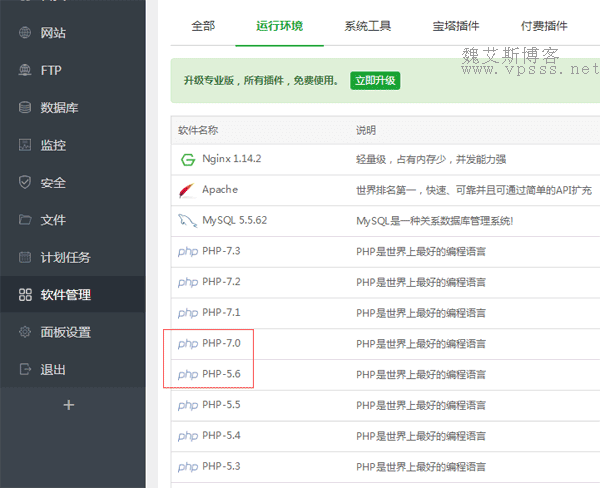
Task: Click the php logo in PHP-5.4 row
Action: pyautogui.click(x=188, y=436)
